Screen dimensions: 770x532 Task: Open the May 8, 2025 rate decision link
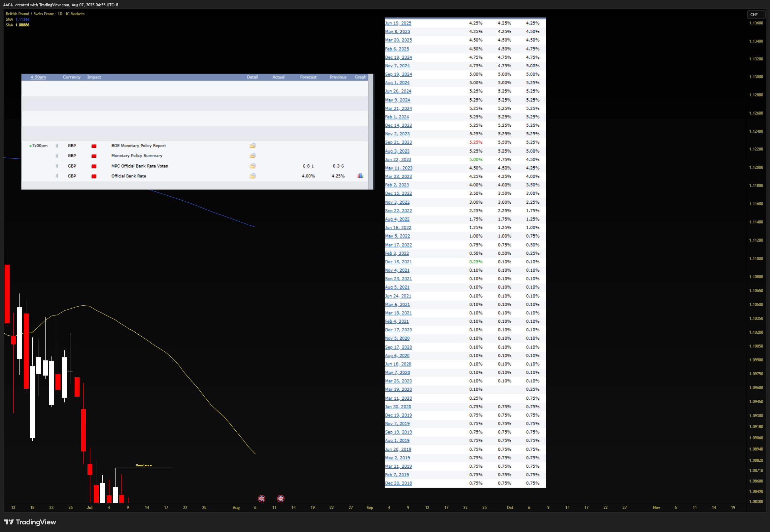coord(397,32)
